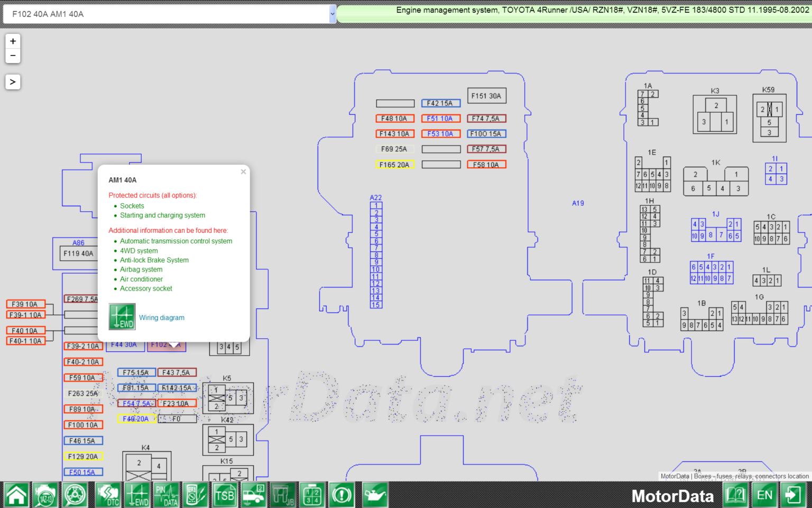Open Automatic transmission control system link
Screen dimensions: 812x508
coord(176,241)
